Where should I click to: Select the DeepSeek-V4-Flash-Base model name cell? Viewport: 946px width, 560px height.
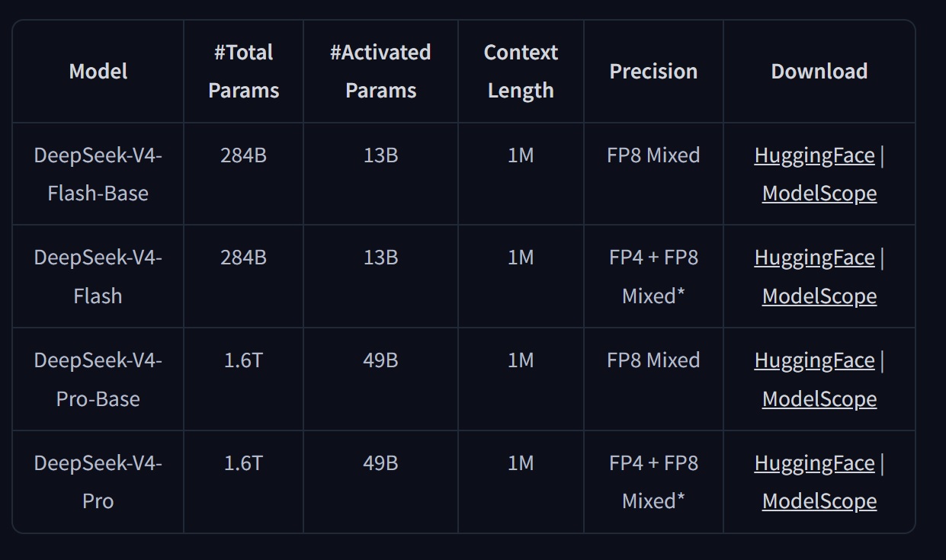(98, 174)
